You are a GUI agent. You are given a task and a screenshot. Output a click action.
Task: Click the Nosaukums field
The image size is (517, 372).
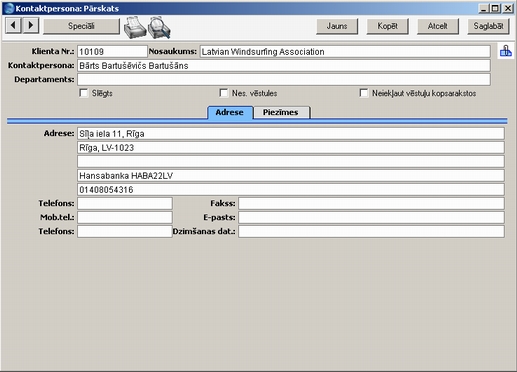pos(345,52)
